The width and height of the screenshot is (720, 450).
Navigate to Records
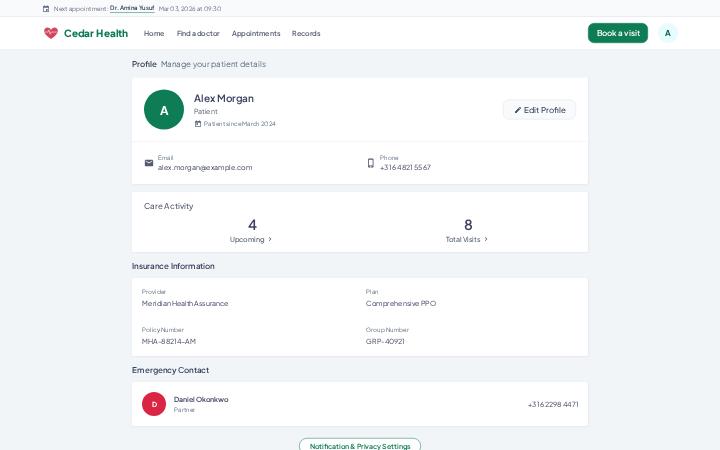click(306, 34)
